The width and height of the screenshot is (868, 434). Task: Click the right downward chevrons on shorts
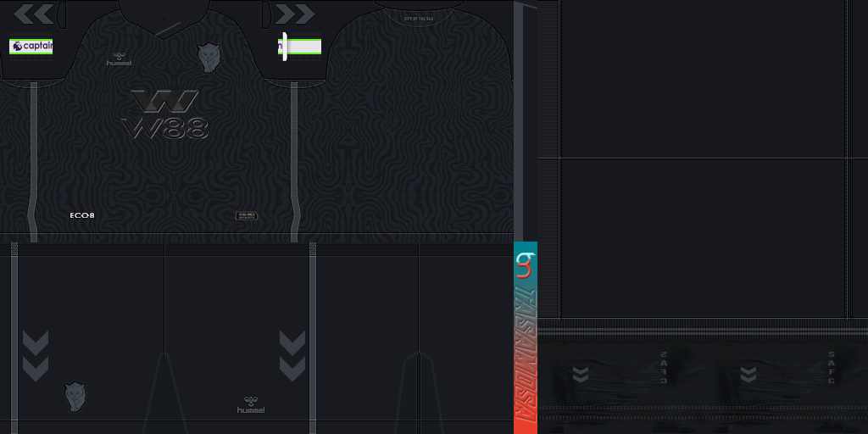(x=292, y=355)
